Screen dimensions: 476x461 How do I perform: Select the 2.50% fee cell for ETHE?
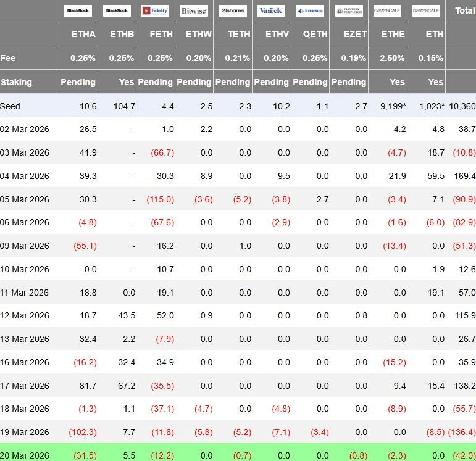393,58
